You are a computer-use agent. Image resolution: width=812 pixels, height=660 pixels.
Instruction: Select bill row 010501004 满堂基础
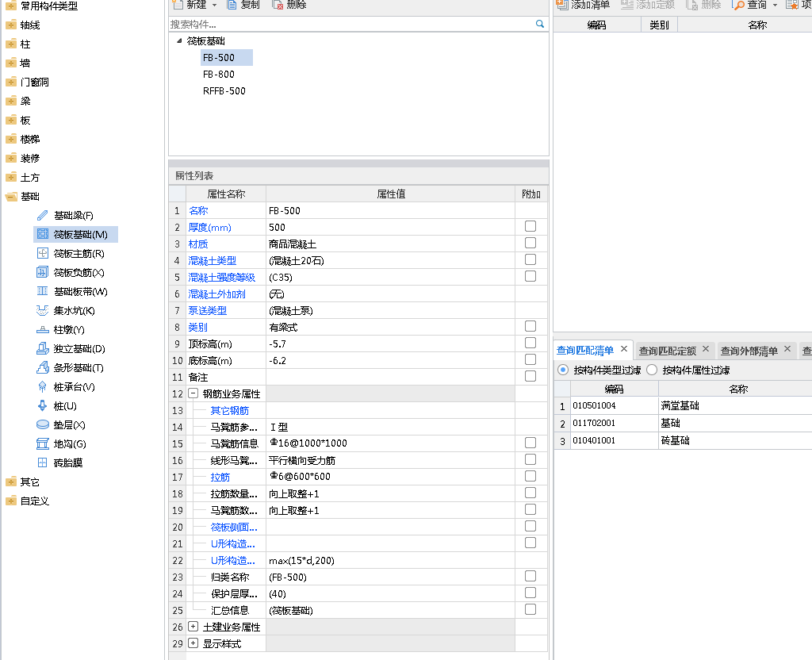pyautogui.click(x=683, y=405)
